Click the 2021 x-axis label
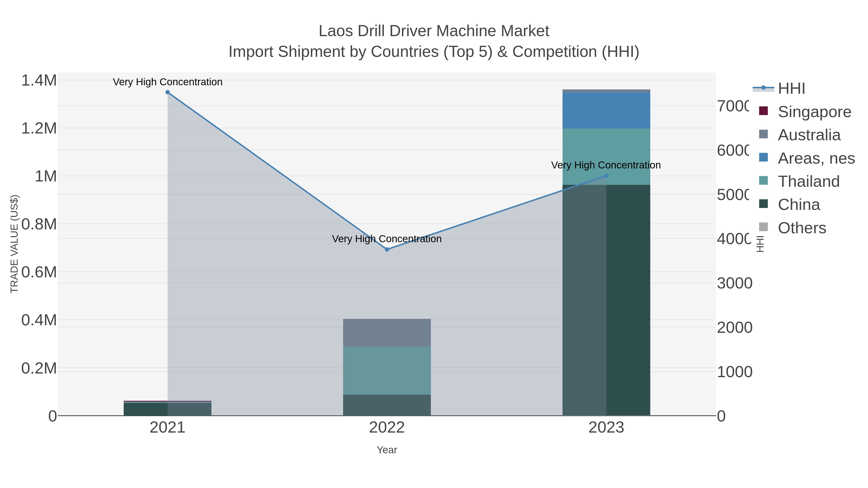The image size is (868, 488). [x=168, y=428]
